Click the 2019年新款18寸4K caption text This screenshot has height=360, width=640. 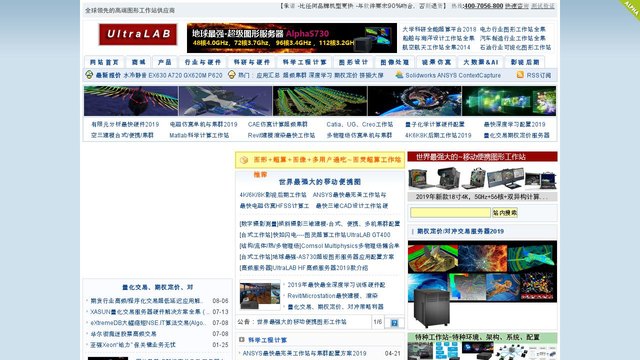[482, 197]
